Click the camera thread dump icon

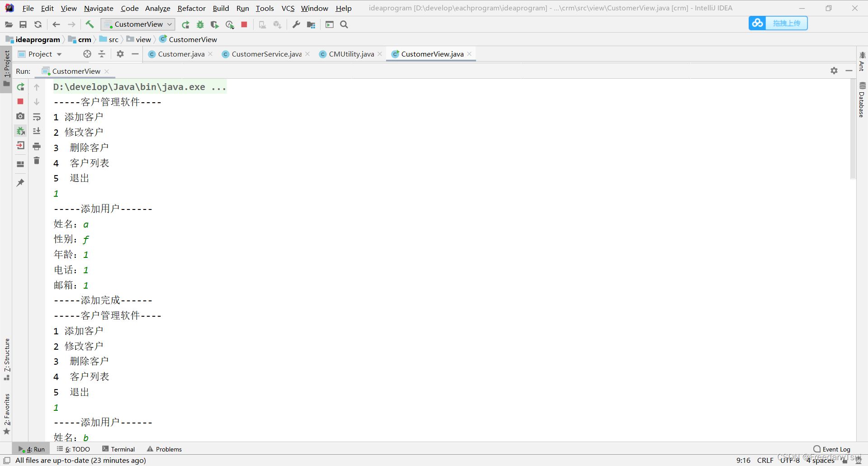point(20,116)
